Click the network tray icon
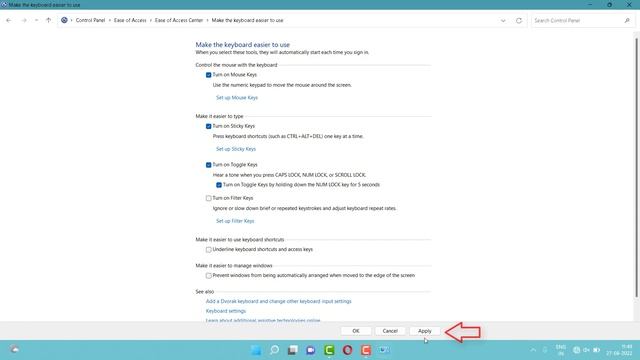 pos(576,350)
